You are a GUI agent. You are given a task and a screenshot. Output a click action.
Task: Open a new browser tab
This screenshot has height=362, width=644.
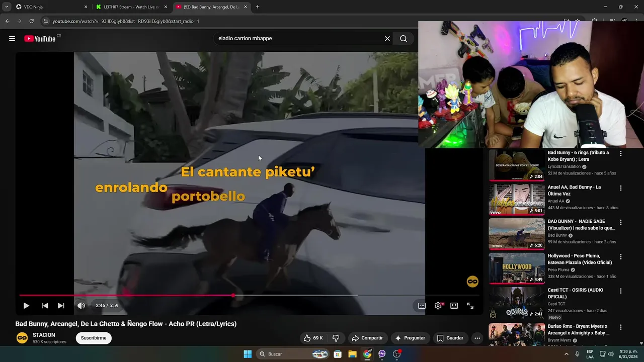coord(258,7)
